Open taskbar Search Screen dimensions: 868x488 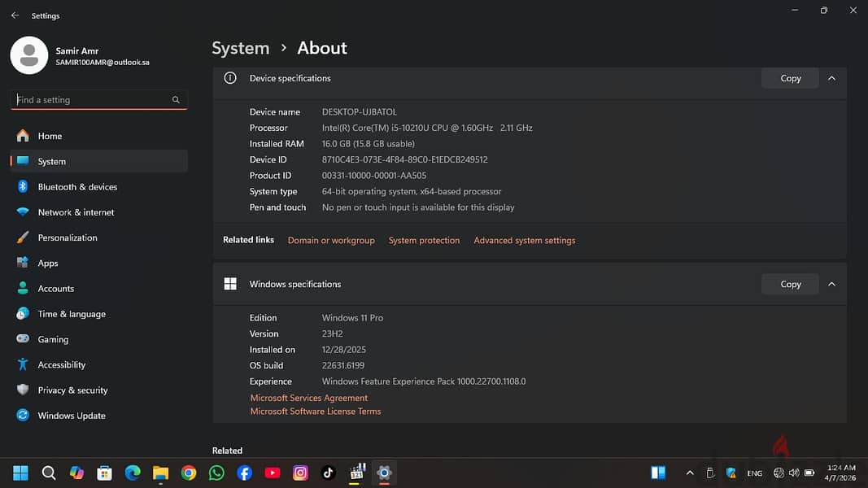49,473
